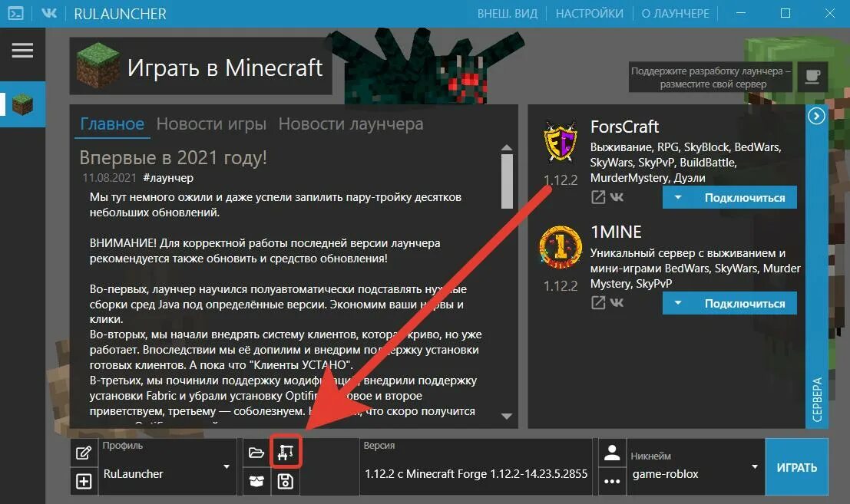The width and height of the screenshot is (850, 504).
Task: Open ForsCraft VK page icon
Action: [617, 197]
